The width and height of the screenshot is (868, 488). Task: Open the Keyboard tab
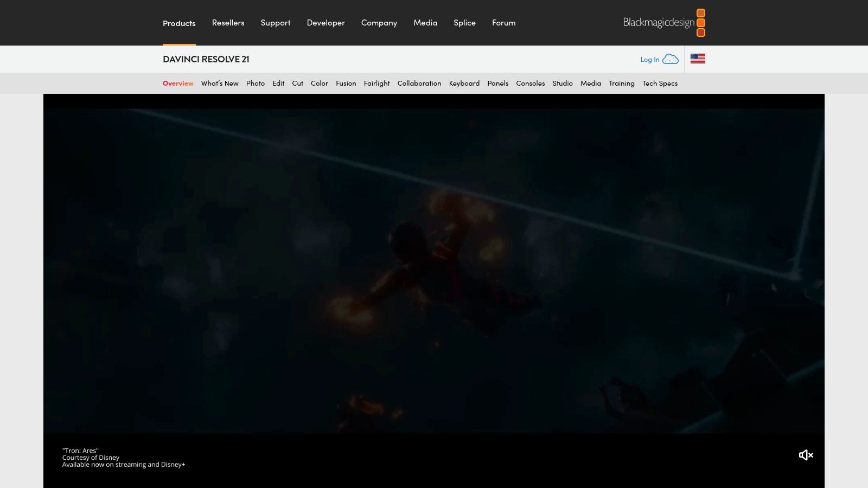tap(464, 84)
